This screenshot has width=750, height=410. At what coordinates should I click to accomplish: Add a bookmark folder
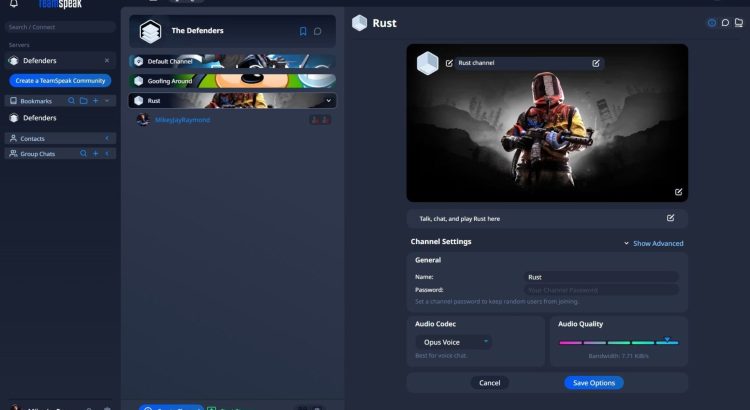pos(84,101)
